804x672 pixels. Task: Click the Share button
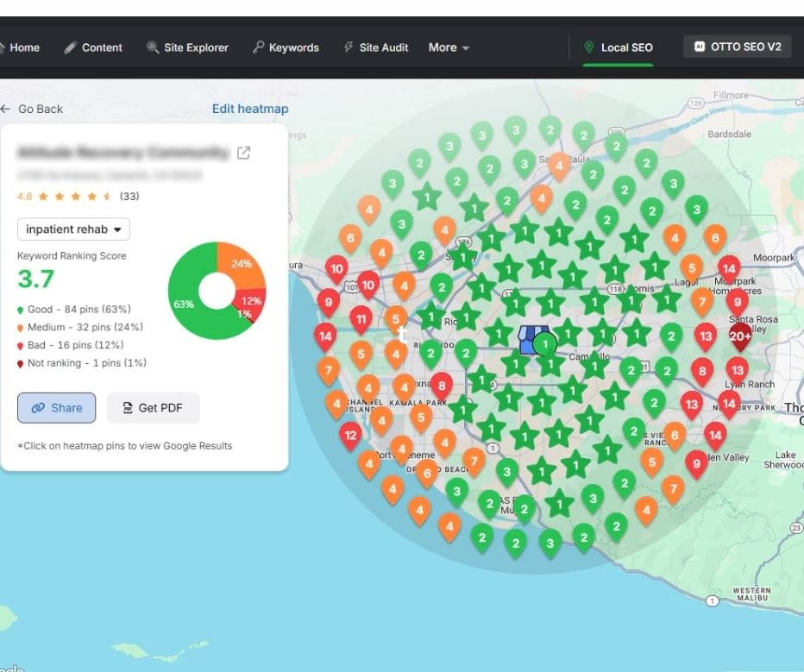click(56, 408)
